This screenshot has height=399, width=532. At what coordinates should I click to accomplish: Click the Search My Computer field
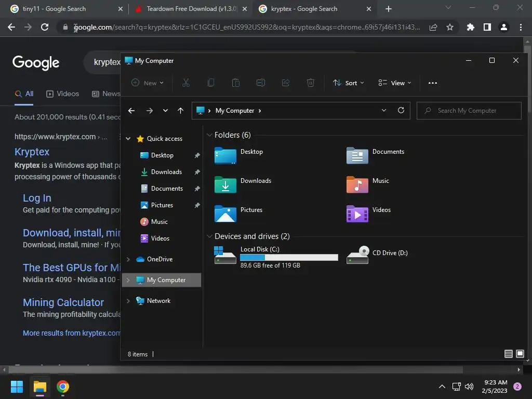point(469,111)
